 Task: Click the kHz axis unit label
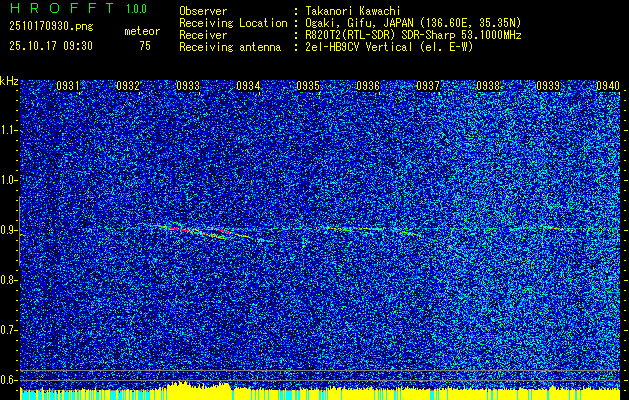click(9, 81)
